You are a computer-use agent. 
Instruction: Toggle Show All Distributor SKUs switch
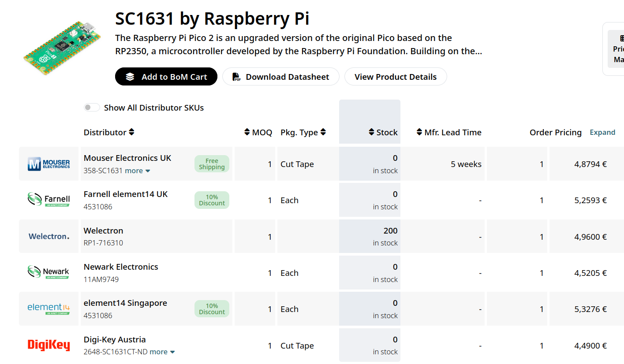pyautogui.click(x=92, y=108)
